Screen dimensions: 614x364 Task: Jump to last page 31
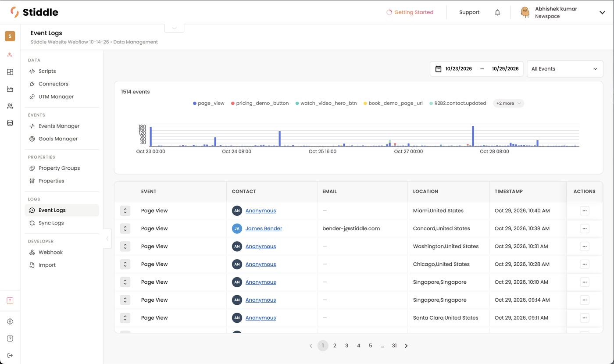tap(394, 346)
